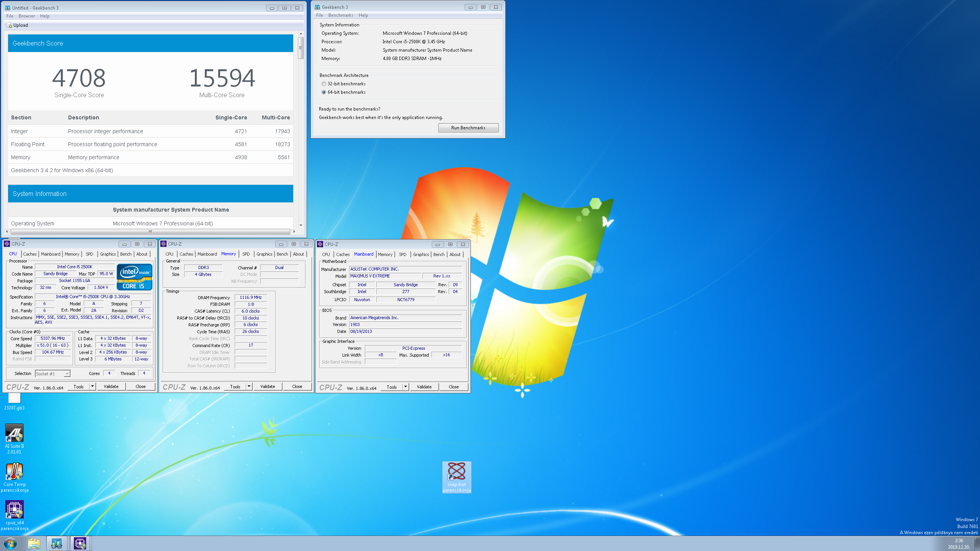Open the Browser menu in Geekbench

[x=27, y=16]
